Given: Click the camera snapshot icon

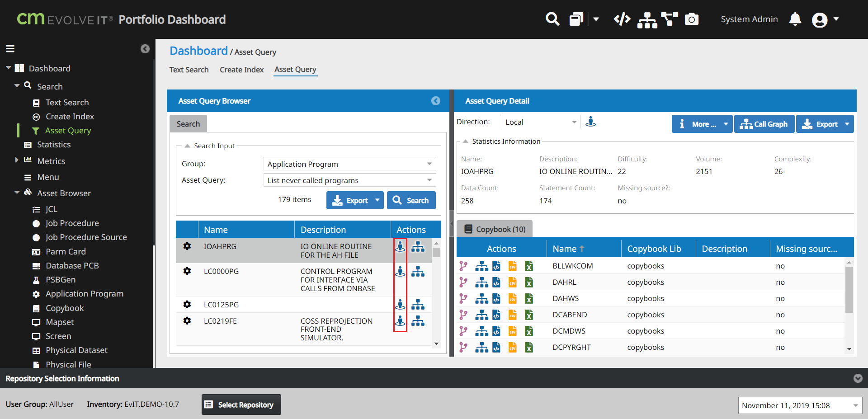Looking at the screenshot, I should point(692,19).
